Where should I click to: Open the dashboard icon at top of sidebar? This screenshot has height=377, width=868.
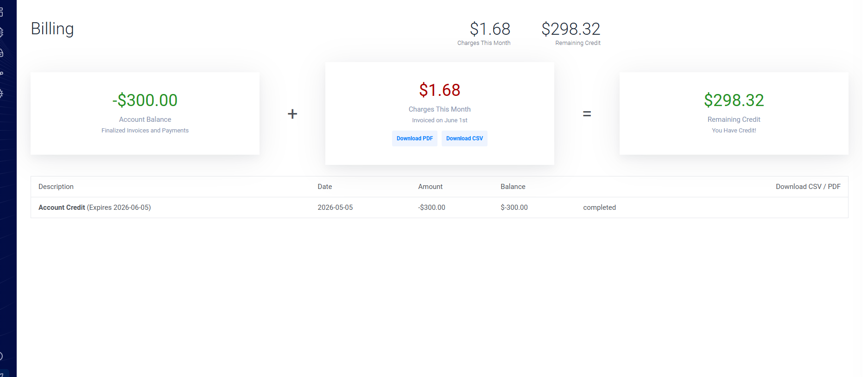[1, 12]
